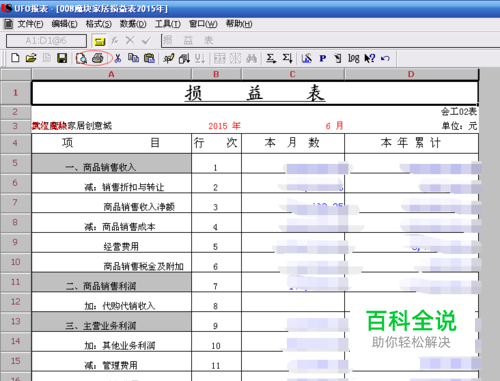Click the stacked sheets with arrow icon
500x381 pixels.
click(184, 59)
